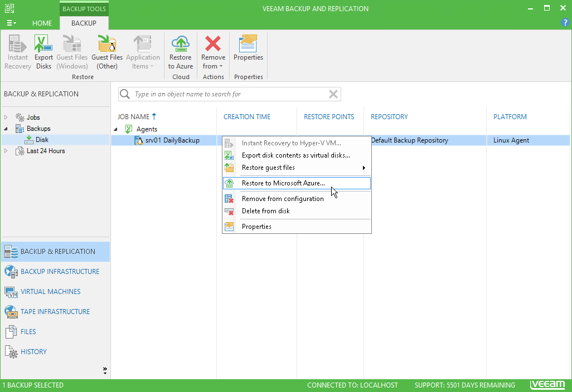The image size is (572, 392).
Task: Open the help question mark icon
Action: coord(565,23)
